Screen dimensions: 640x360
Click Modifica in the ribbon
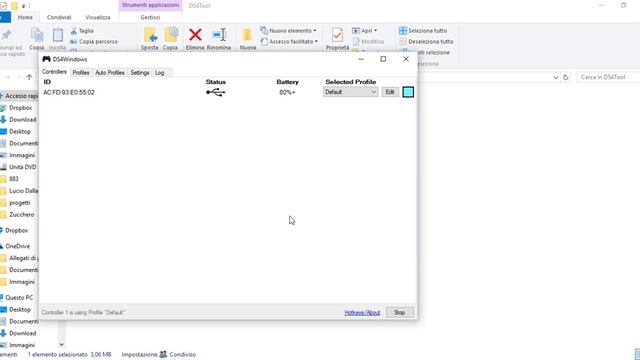point(368,42)
